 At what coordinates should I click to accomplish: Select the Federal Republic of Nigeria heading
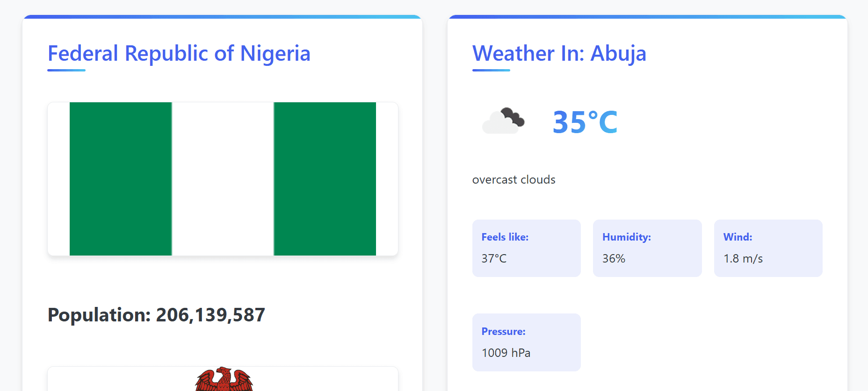(x=179, y=53)
